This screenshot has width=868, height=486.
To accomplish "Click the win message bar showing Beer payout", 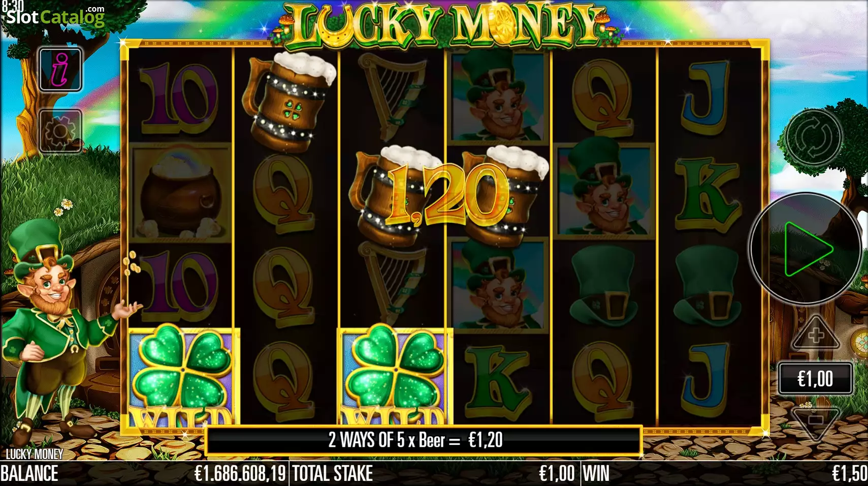I will (424, 440).
